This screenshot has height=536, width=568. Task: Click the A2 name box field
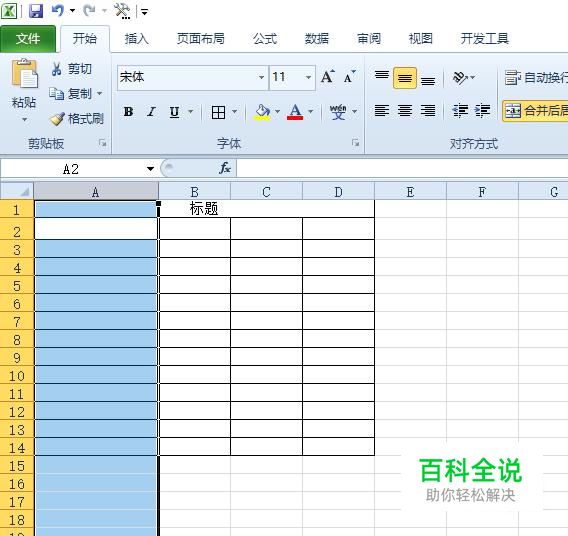71,169
